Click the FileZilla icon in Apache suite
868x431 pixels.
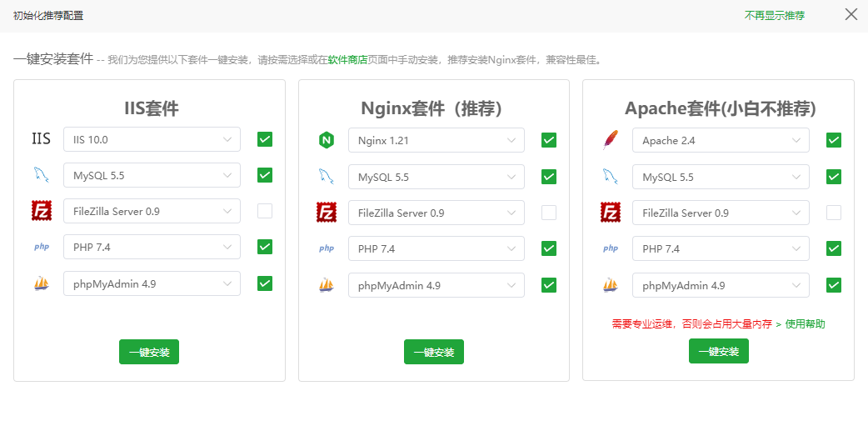click(610, 213)
